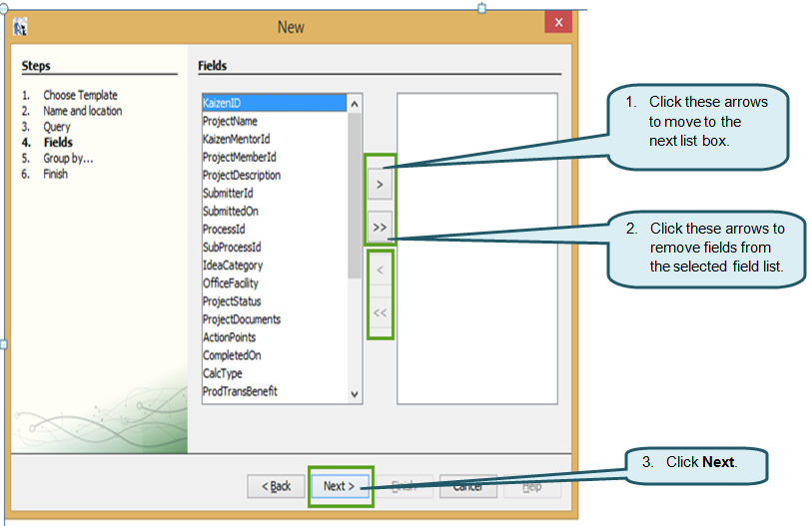Click the double left arrow remove-all button

pyautogui.click(x=380, y=312)
